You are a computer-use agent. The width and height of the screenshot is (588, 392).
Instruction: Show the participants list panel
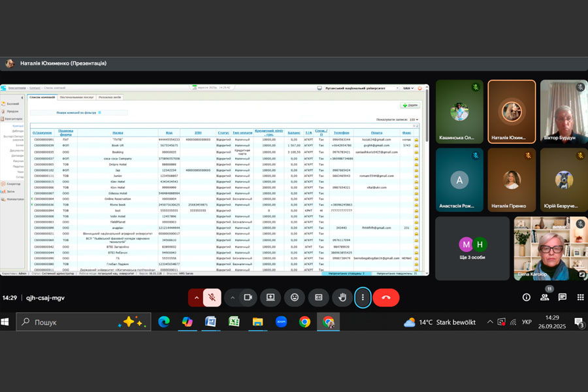click(x=544, y=297)
